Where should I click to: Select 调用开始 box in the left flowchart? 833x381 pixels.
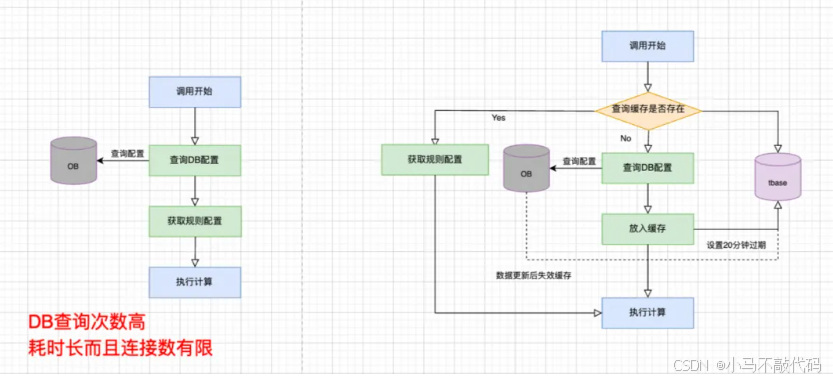(195, 92)
